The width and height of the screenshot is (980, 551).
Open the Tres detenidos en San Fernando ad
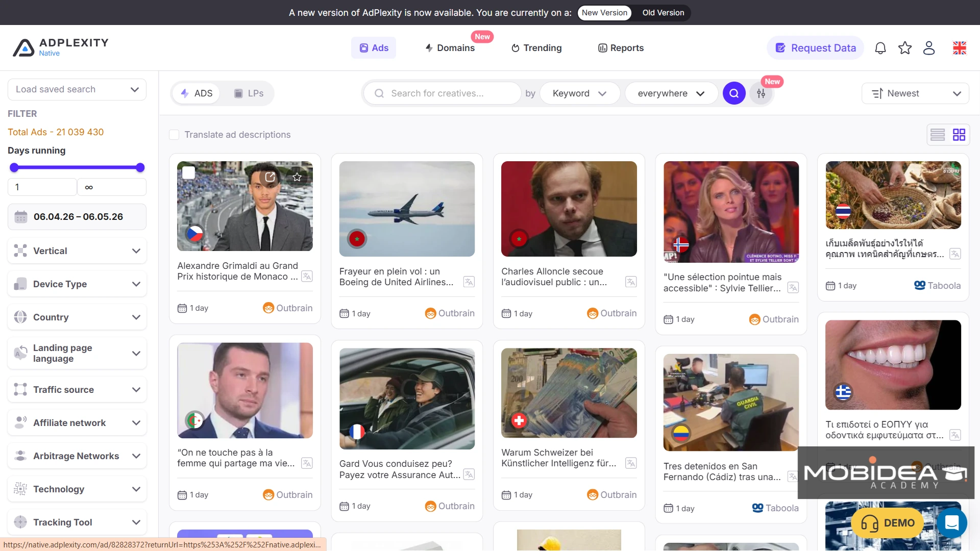click(722, 471)
